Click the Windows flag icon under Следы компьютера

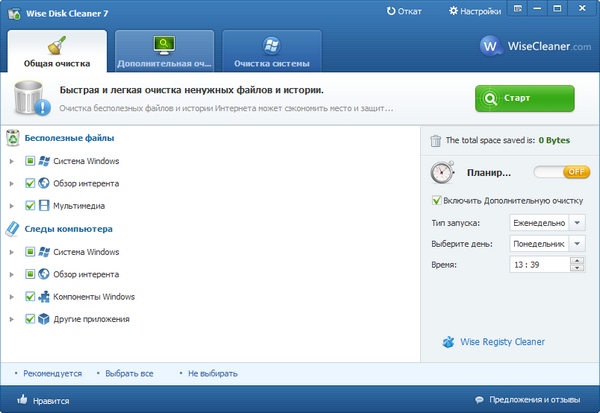click(44, 252)
